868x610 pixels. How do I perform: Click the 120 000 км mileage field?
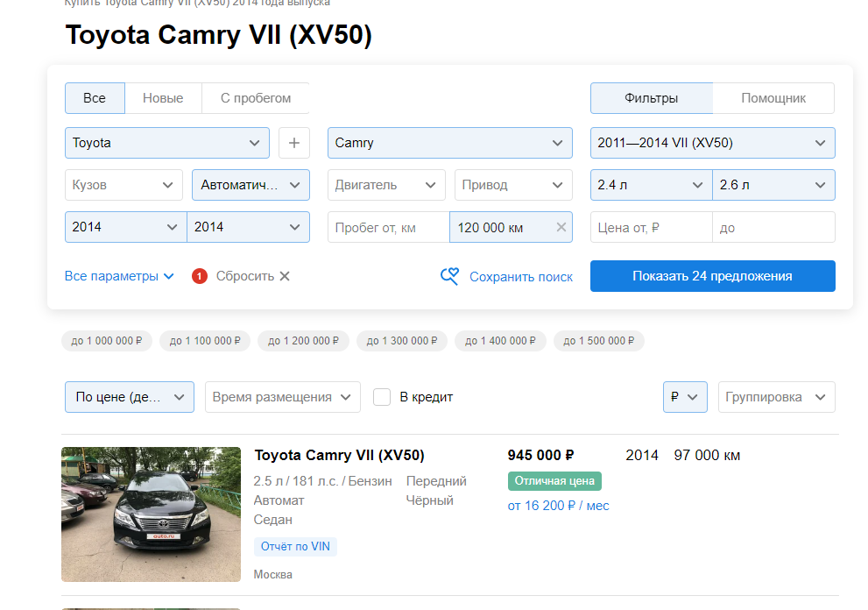511,227
